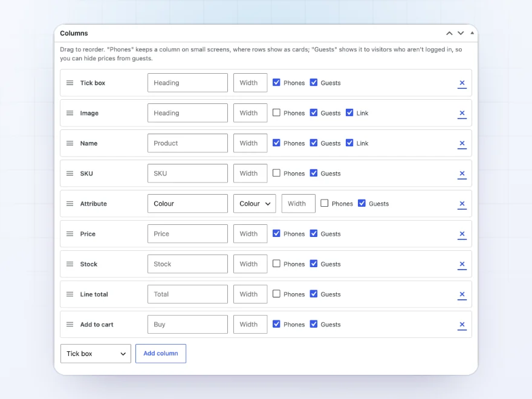Image resolution: width=532 pixels, height=399 pixels.
Task: Click the Add to cart row label
Action: (97, 325)
